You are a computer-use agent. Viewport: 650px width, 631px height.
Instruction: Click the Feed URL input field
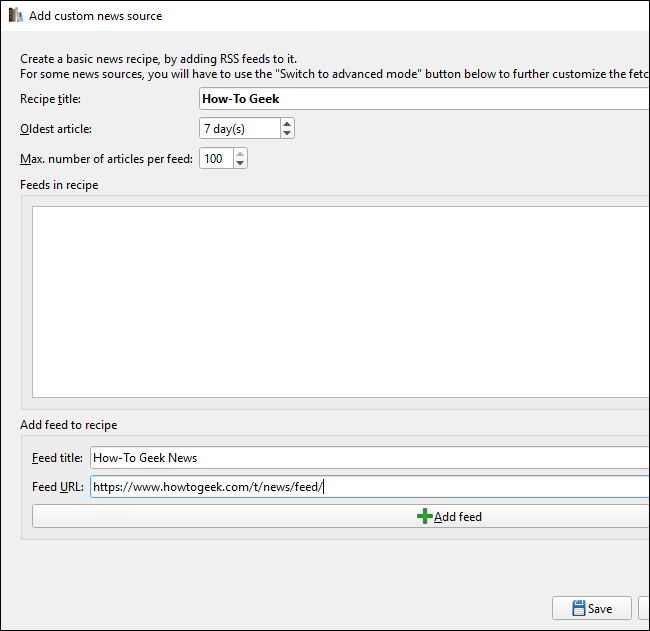[370, 487]
